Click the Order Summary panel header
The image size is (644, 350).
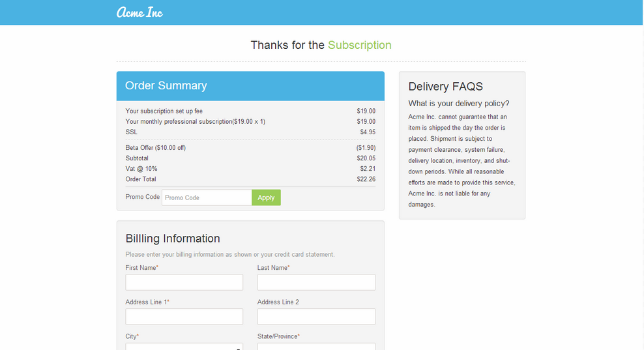click(250, 86)
